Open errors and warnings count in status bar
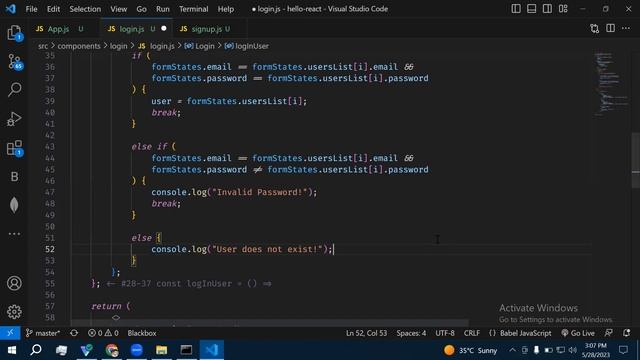Viewport: 640px width, 360px height. tap(103, 333)
